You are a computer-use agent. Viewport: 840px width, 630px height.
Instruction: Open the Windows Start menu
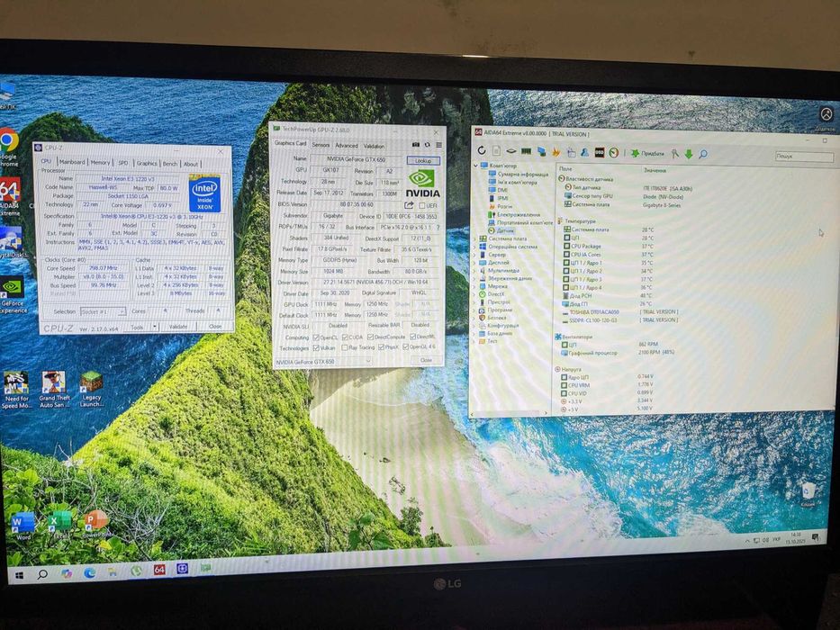click(19, 575)
